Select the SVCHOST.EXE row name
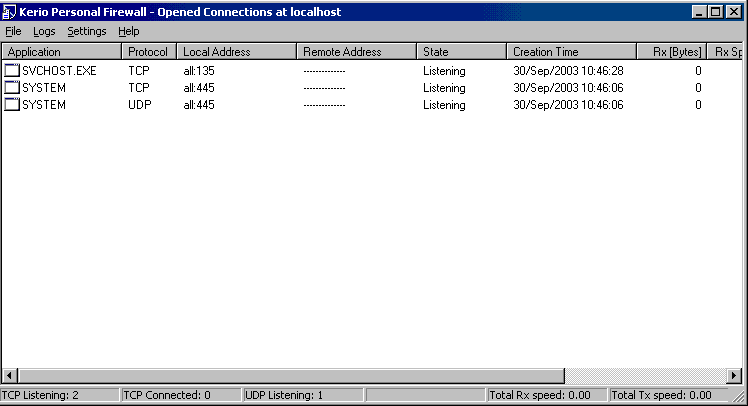748x406 pixels. [x=59, y=71]
